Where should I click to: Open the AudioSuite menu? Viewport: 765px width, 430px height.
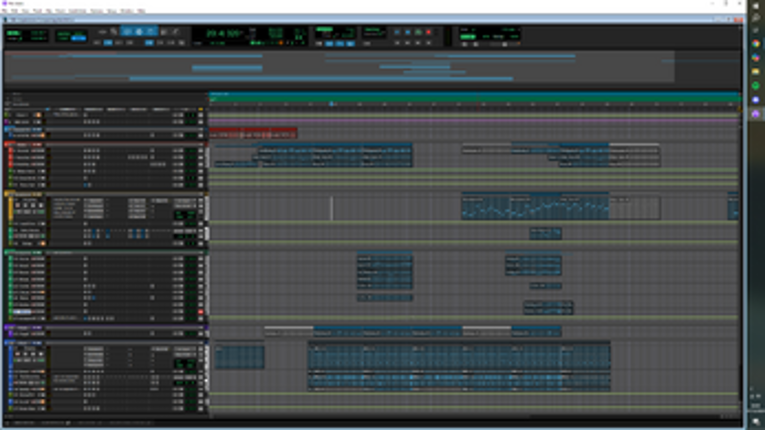[76, 11]
